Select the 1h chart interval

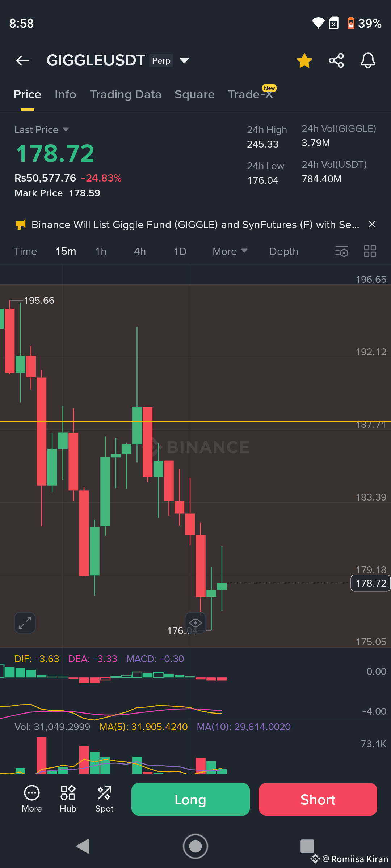101,251
